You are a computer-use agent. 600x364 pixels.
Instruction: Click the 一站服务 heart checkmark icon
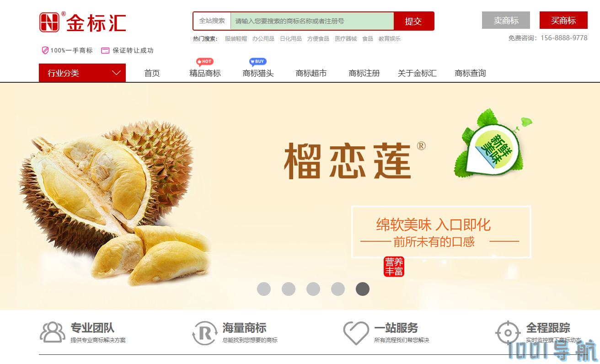(x=356, y=333)
